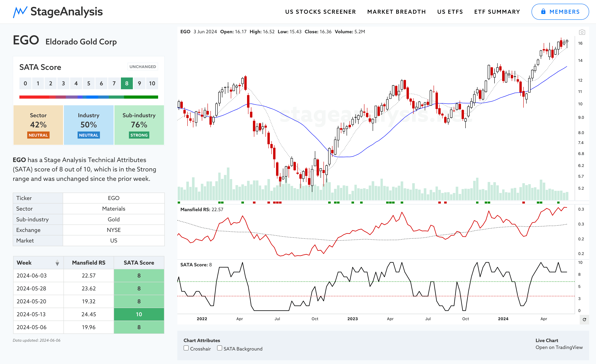The width and height of the screenshot is (596, 364).
Task: Click the StageAnalysis site title
Action: pyautogui.click(x=67, y=12)
